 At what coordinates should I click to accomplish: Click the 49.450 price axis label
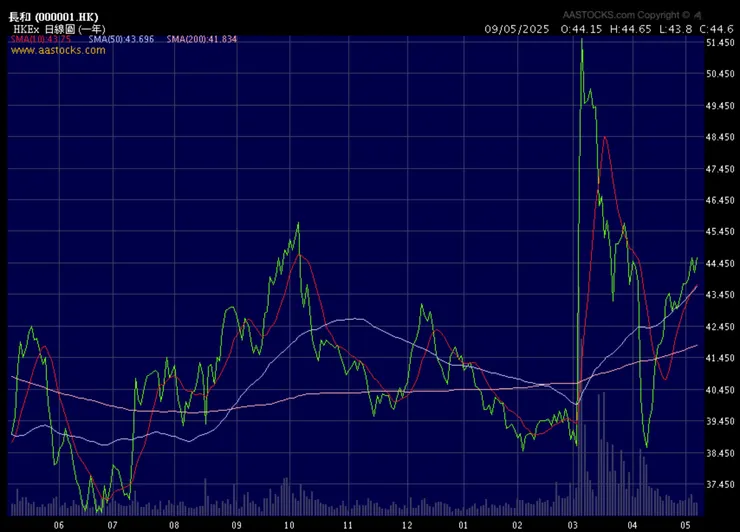click(720, 106)
